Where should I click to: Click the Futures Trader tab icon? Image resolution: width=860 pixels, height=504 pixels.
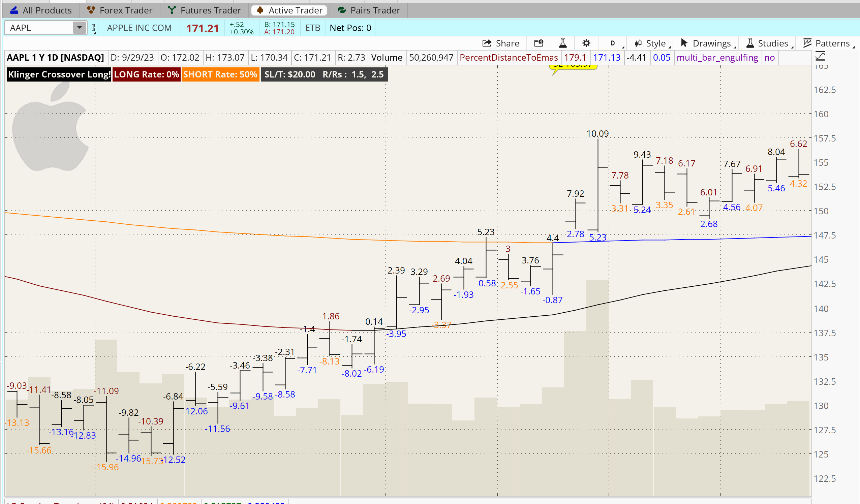(172, 10)
